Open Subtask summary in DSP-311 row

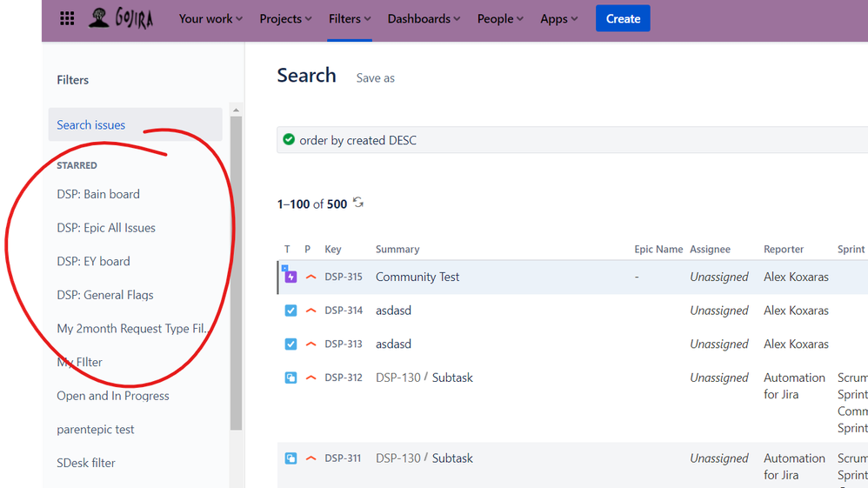click(452, 458)
